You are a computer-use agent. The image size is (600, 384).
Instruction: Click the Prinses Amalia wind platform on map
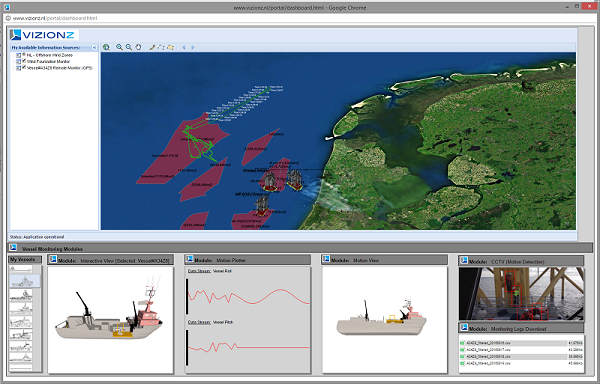point(269,181)
